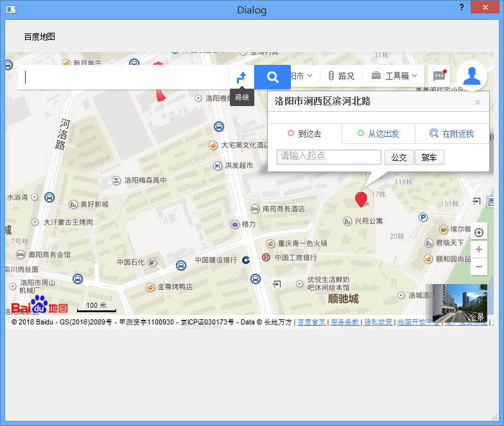The image size is (504, 426).
Task: Click the 君临天下 building icon
Action: 429,243
